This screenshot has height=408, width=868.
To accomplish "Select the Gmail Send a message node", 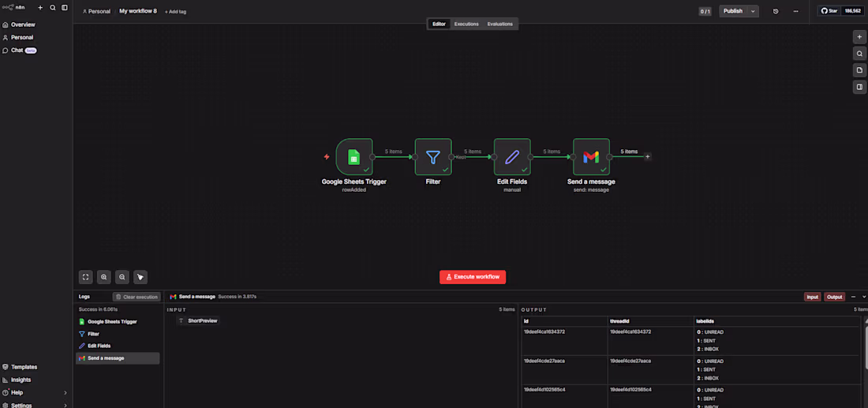I will (x=591, y=157).
